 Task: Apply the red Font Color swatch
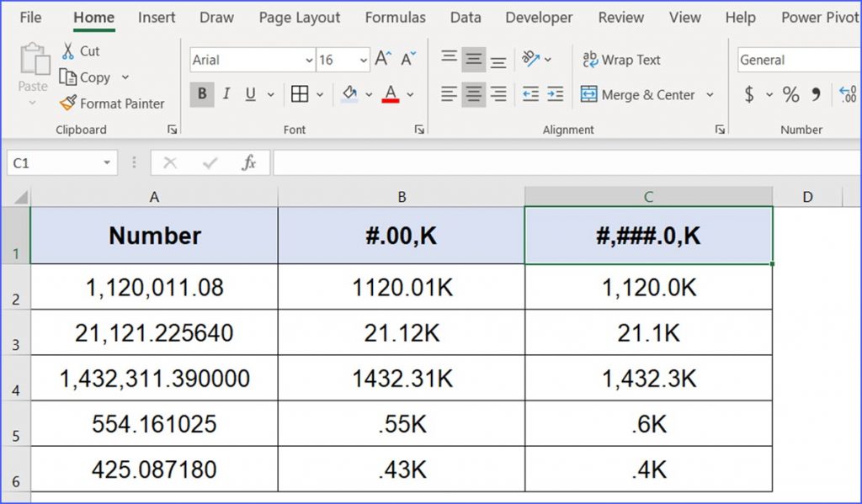tap(390, 94)
